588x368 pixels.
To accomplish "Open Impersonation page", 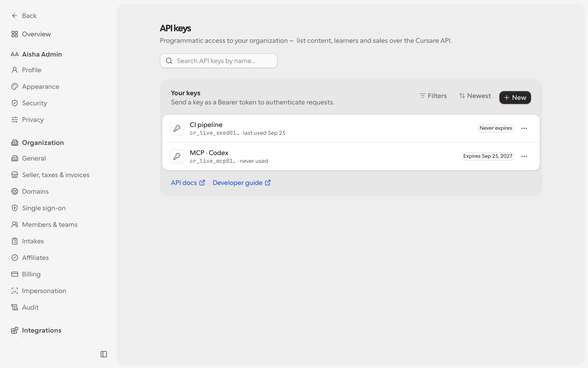I will [x=39, y=291].
